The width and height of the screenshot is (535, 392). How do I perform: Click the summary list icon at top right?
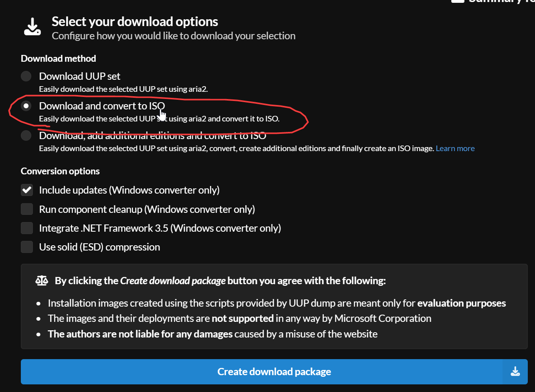[x=457, y=2]
